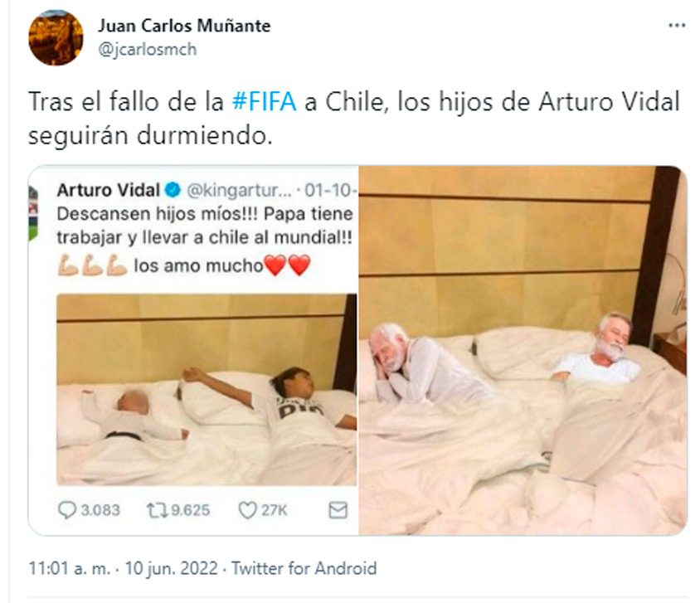Screen dimensions: 700x603
Task: Click the red heart emojis in Vidal's tweet
Action: pyautogui.click(x=287, y=265)
